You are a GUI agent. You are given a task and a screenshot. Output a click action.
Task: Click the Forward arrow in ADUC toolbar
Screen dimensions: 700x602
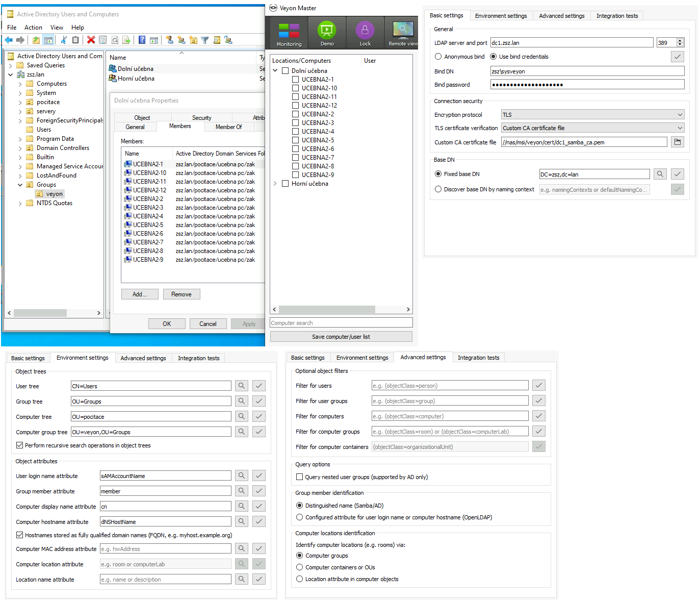[20, 40]
